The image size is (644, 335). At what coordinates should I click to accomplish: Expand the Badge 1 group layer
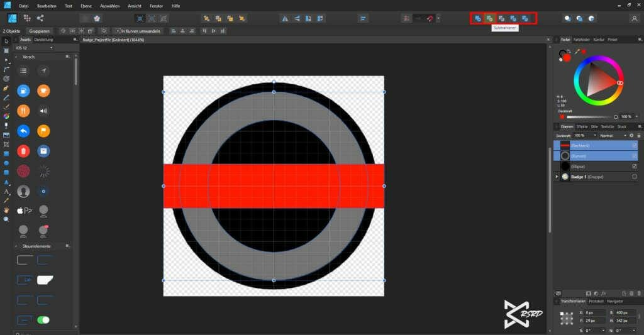click(557, 177)
